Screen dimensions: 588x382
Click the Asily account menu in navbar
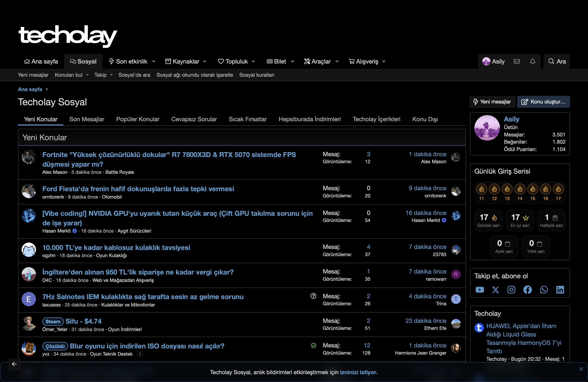493,61
